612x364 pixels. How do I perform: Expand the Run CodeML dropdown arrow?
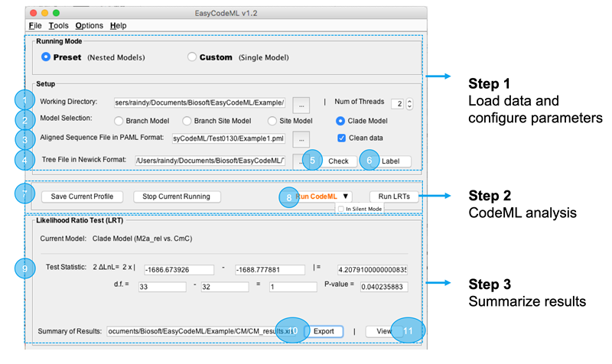coord(346,197)
